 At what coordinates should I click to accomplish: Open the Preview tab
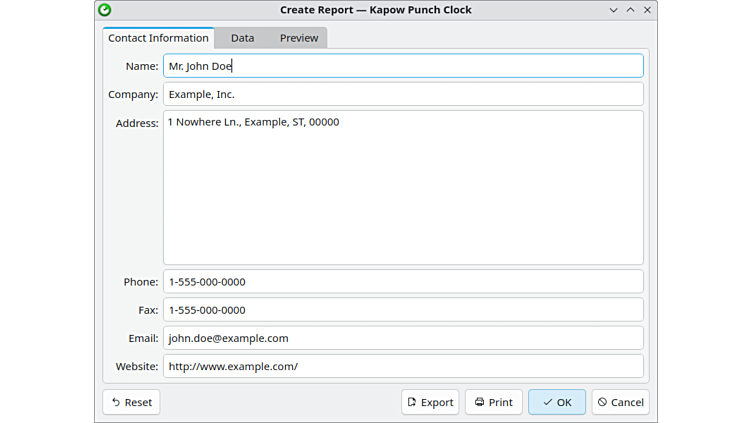299,38
